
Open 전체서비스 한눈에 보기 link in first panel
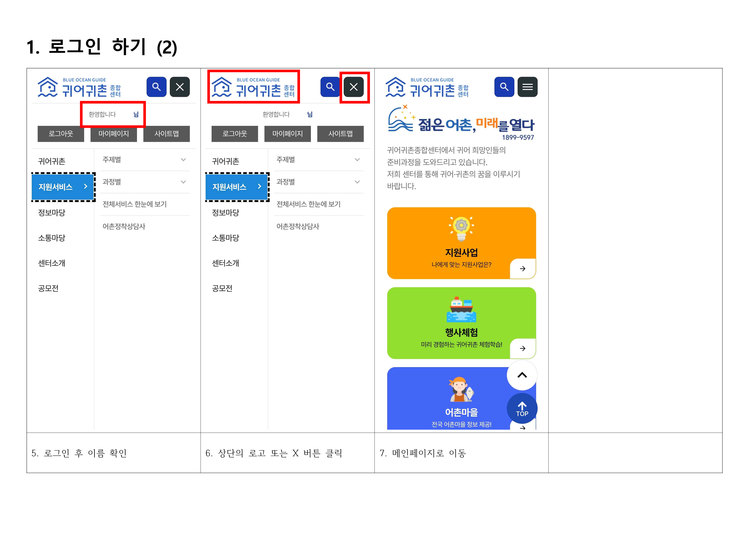click(135, 204)
